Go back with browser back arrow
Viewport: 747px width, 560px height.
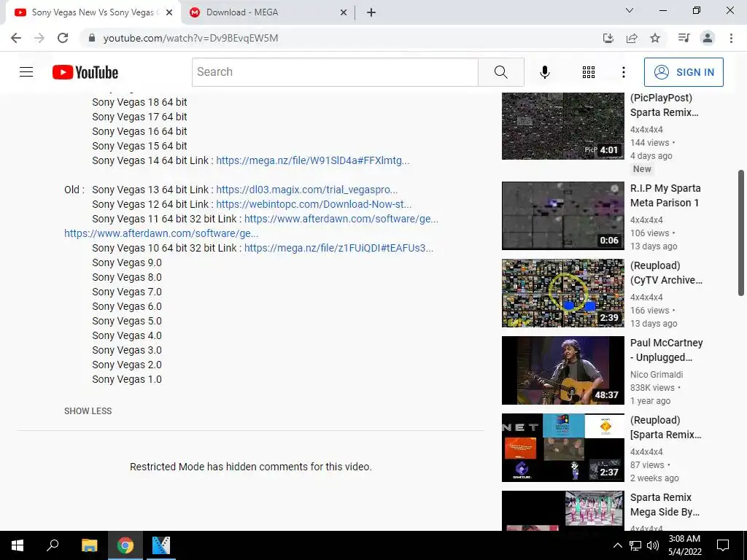point(16,38)
